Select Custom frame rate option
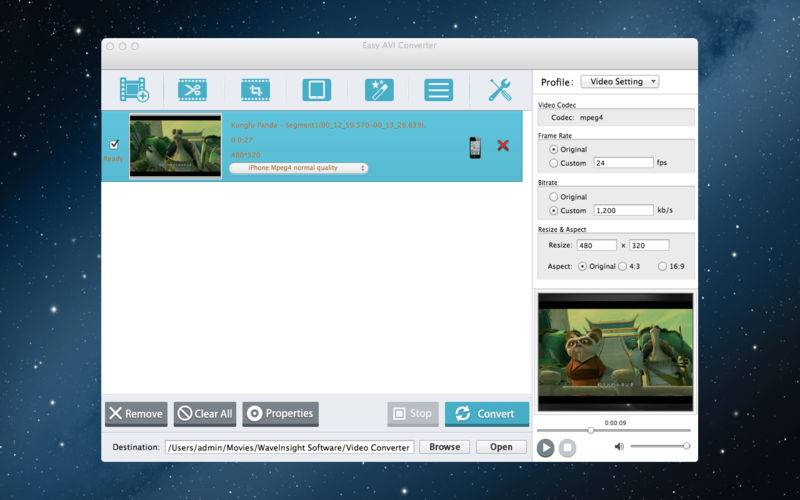800x500 pixels. pyautogui.click(x=554, y=163)
